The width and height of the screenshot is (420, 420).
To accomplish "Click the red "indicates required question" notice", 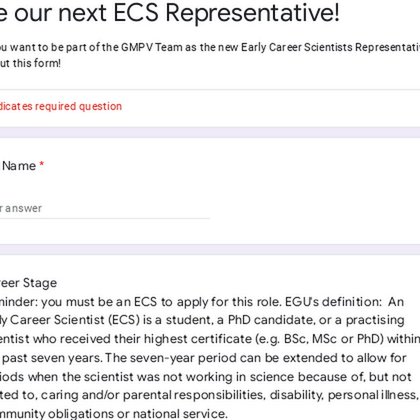I will (x=61, y=106).
